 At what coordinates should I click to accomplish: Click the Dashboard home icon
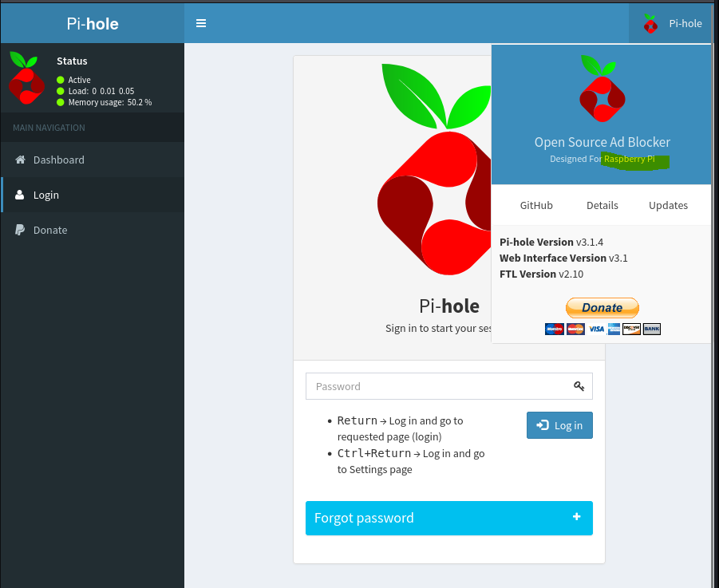pos(20,160)
